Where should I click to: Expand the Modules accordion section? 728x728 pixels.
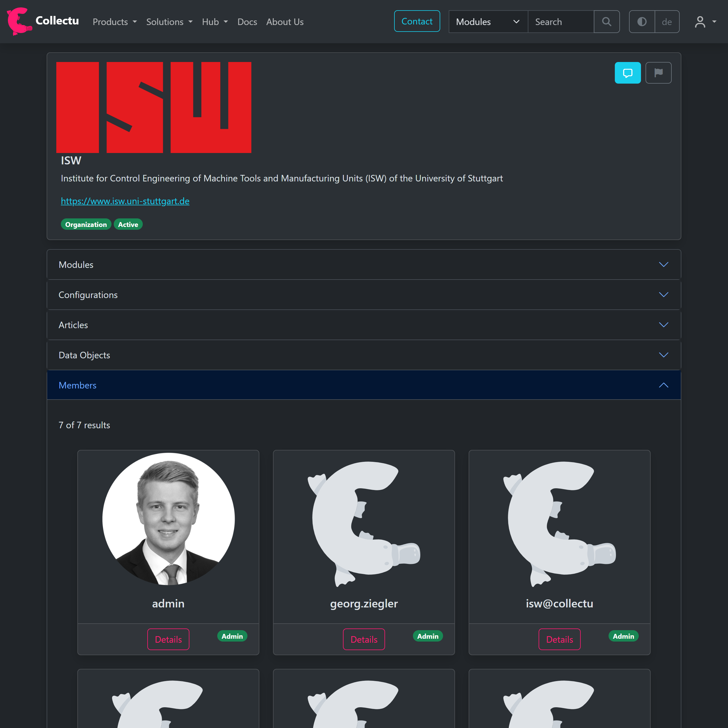364,264
